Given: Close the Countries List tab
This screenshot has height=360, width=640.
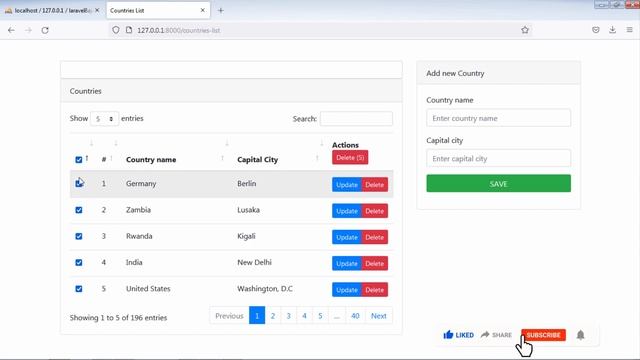Looking at the screenshot, I should pos(202,10).
